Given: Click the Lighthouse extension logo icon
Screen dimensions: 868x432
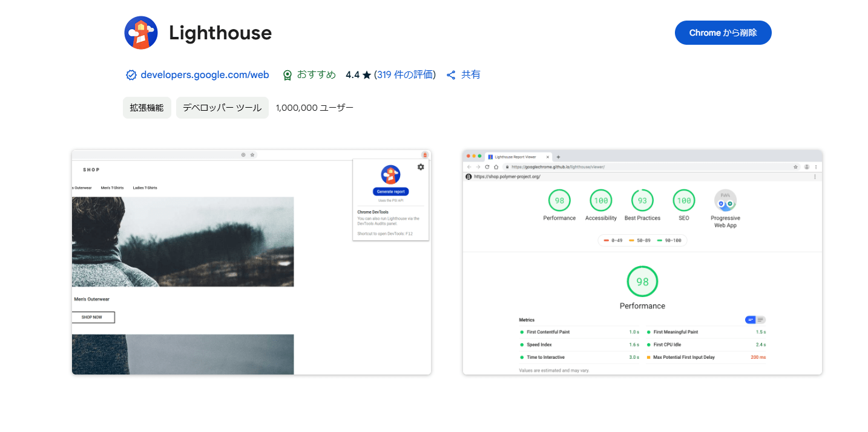Looking at the screenshot, I should click(x=141, y=33).
